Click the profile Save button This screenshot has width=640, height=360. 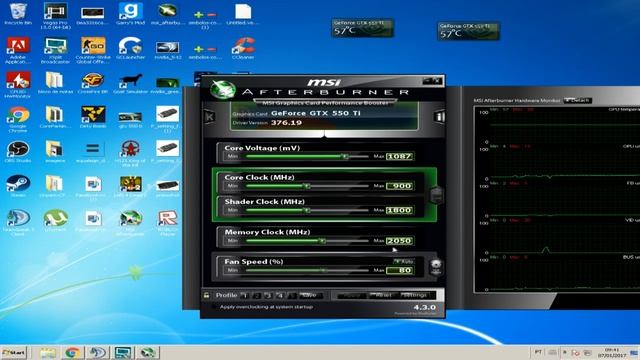(x=311, y=295)
